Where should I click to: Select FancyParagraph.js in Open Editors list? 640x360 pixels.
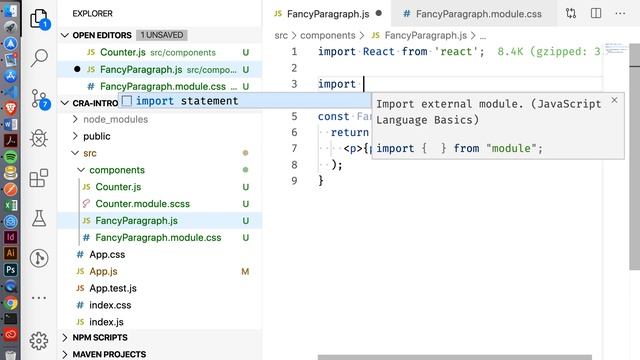point(160,69)
